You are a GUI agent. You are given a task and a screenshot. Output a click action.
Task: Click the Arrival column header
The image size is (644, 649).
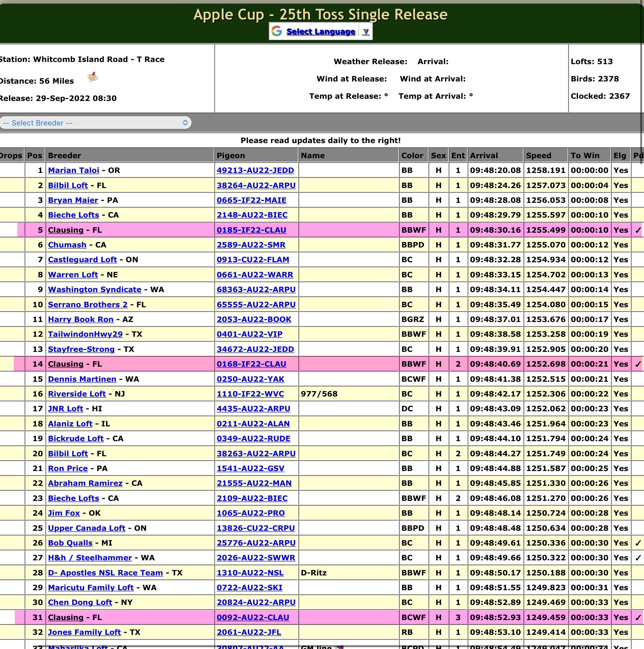(484, 156)
